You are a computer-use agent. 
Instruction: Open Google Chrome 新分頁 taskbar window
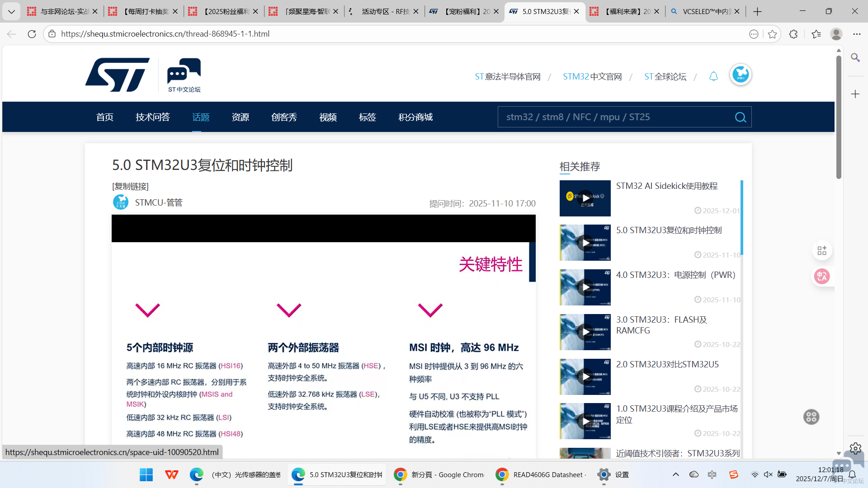coord(439,474)
